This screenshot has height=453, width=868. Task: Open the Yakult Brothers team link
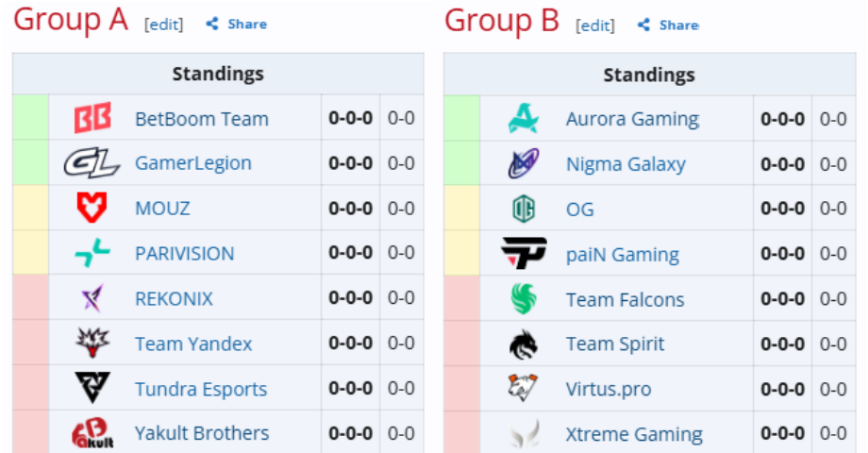click(202, 433)
